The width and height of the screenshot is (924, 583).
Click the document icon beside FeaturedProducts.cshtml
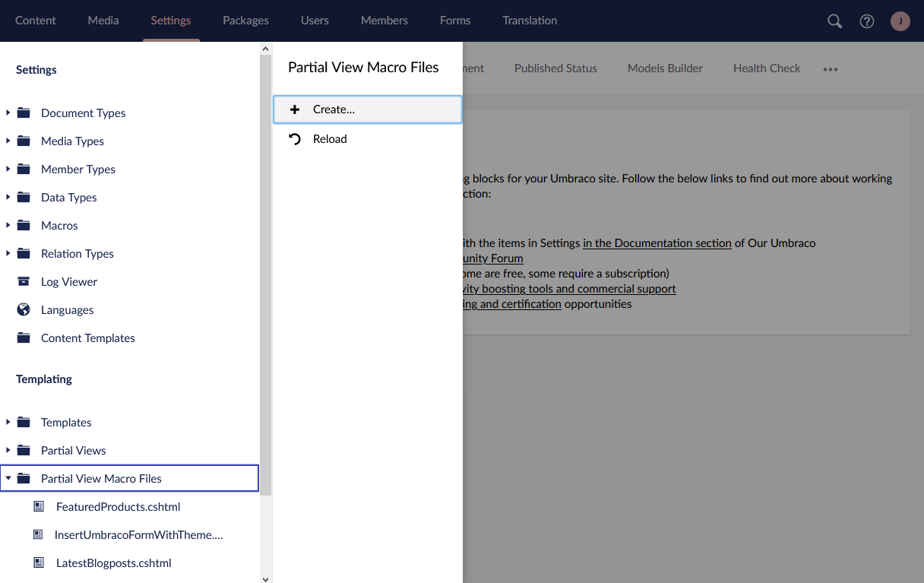point(38,506)
